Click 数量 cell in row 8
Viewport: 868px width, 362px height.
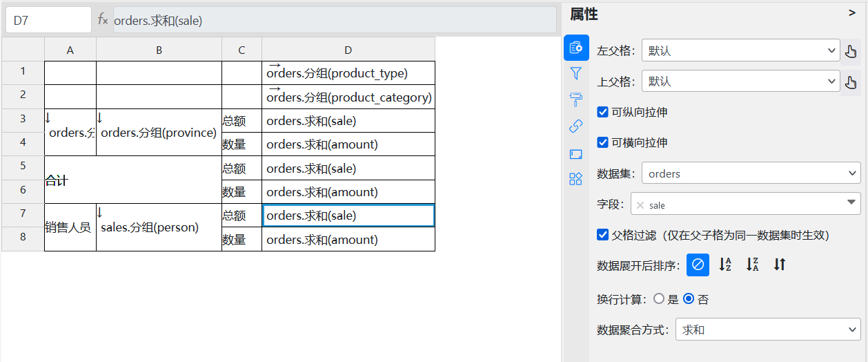(x=241, y=239)
